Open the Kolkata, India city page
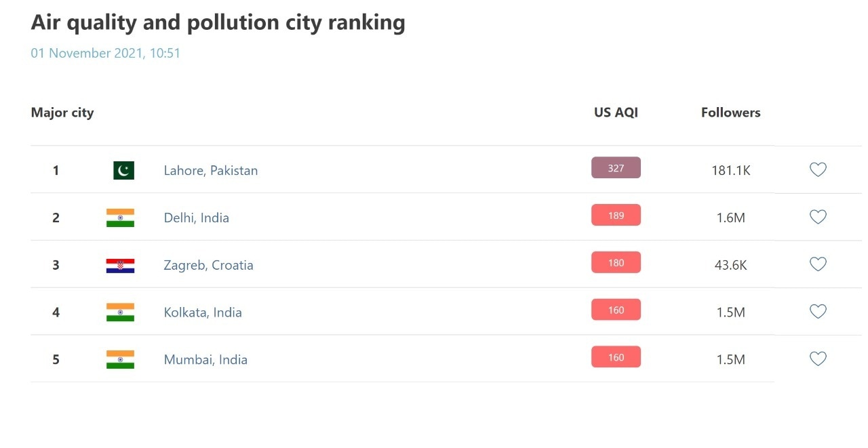Screen dimensions: 868x448 pyautogui.click(x=202, y=312)
